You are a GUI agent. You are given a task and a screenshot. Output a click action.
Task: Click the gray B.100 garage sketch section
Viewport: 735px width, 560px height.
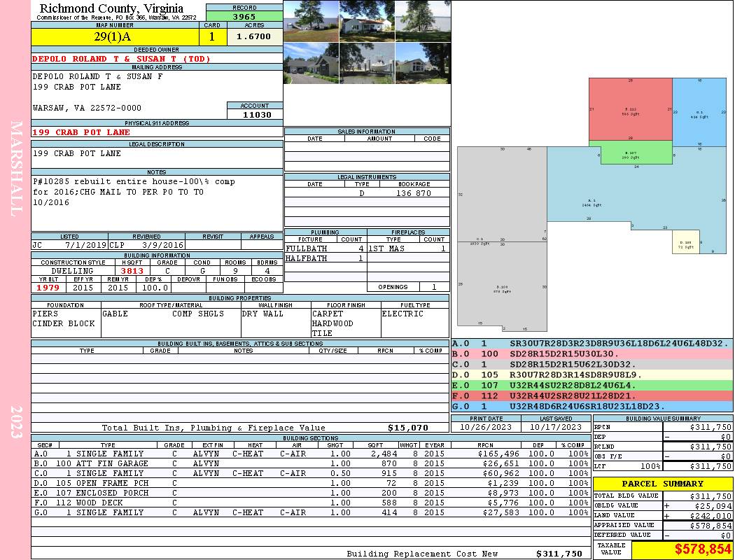[502, 286]
